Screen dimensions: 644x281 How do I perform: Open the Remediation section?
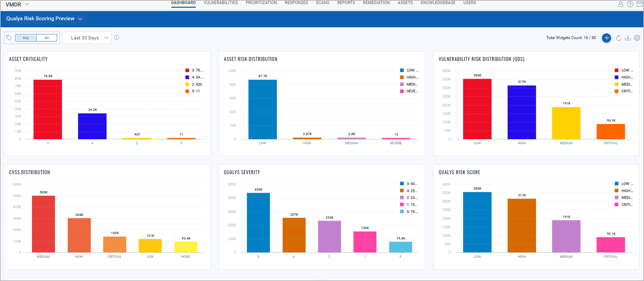tap(376, 3)
